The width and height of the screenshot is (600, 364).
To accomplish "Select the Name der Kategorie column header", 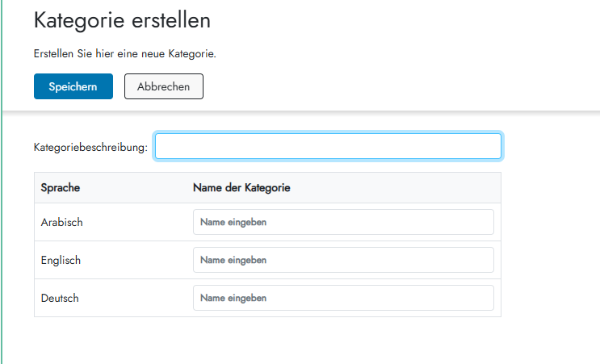I will (241, 188).
